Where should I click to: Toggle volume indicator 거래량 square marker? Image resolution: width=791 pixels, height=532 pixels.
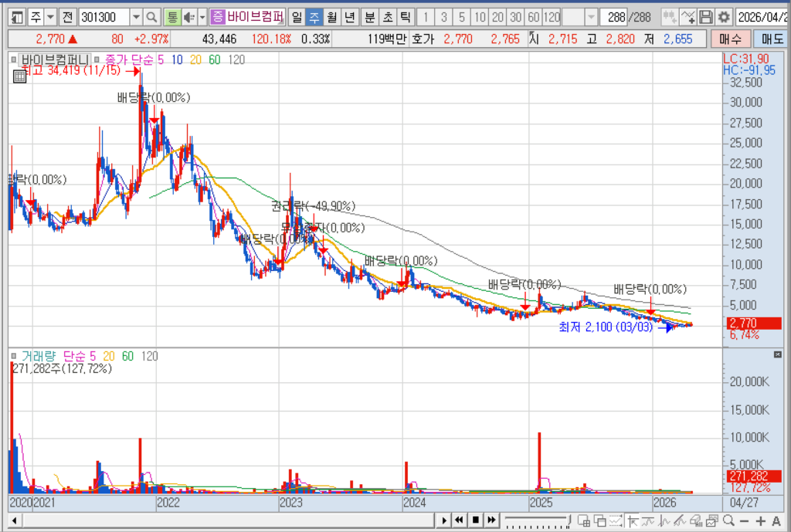point(14,357)
